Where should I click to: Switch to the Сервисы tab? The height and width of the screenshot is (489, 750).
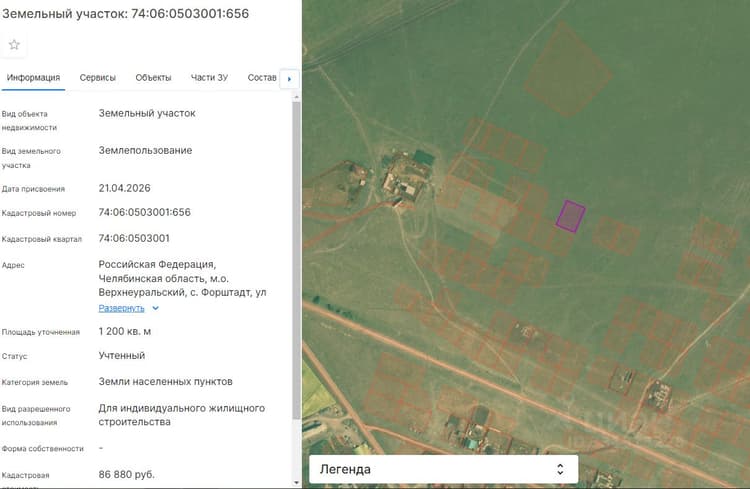98,78
